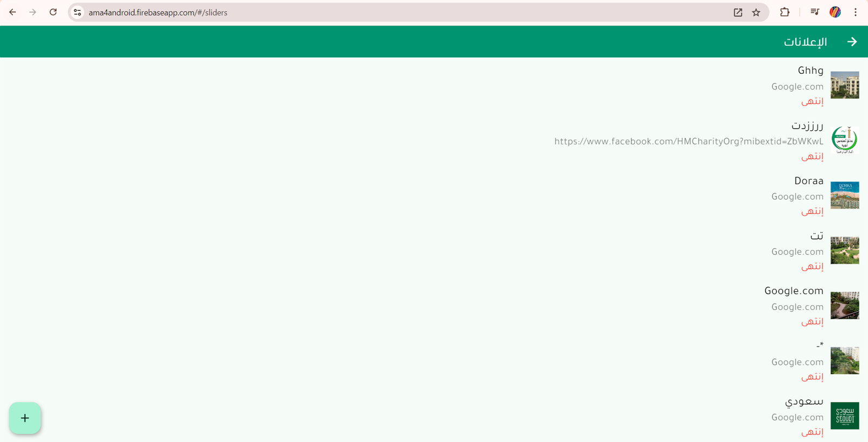Click the إنتهى status under the Facebook link
Screen dimensions: 868x442
[813, 156]
